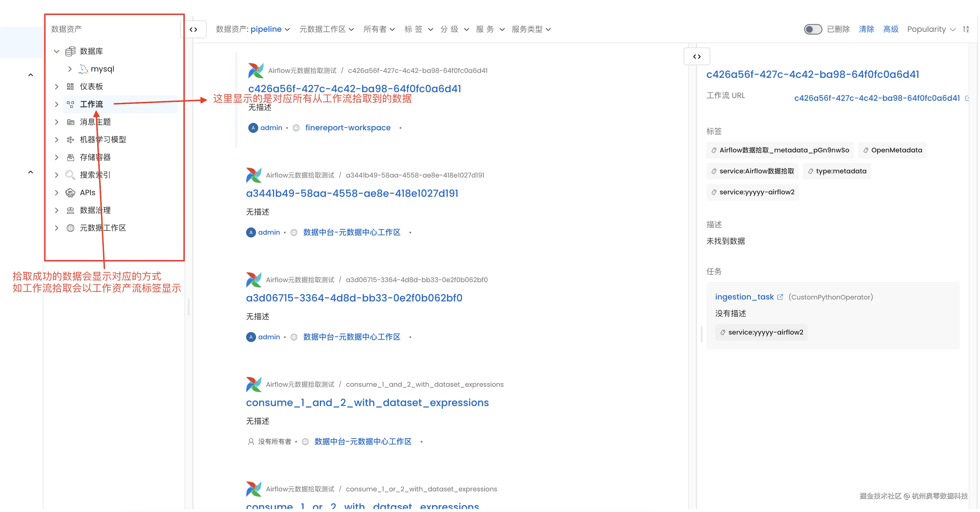
Task: Enable the 已删除 toggle switch
Action: click(x=813, y=29)
